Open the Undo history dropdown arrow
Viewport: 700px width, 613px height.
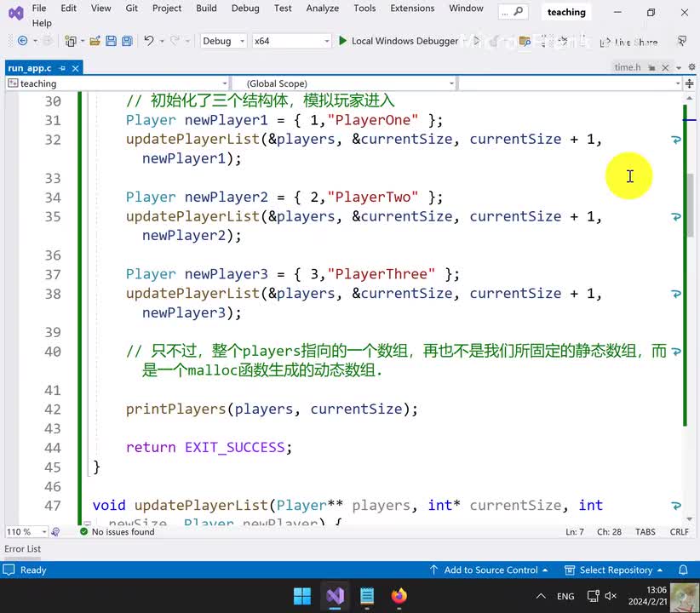click(x=162, y=41)
